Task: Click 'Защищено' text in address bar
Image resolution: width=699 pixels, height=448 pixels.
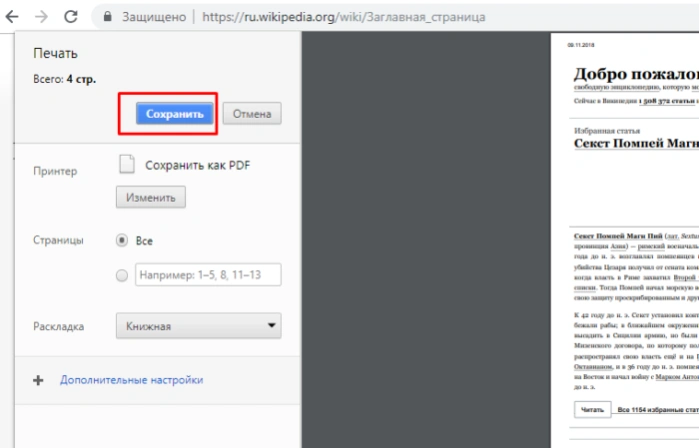Action: [x=154, y=17]
